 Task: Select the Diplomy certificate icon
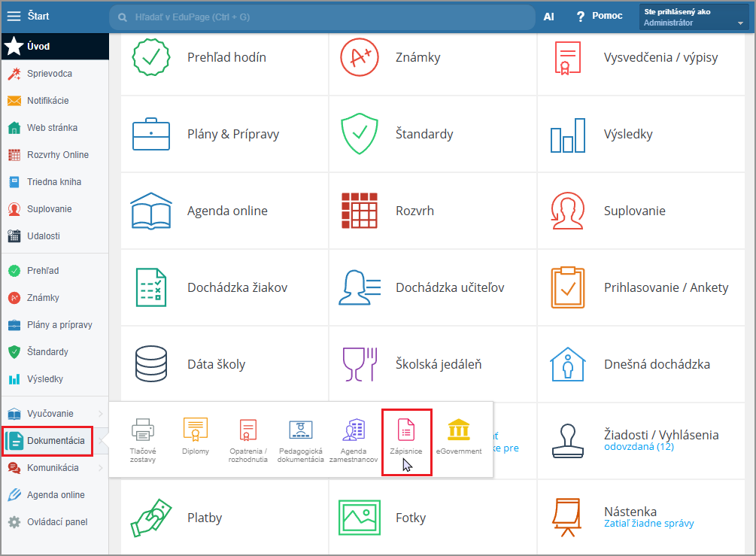point(196,430)
